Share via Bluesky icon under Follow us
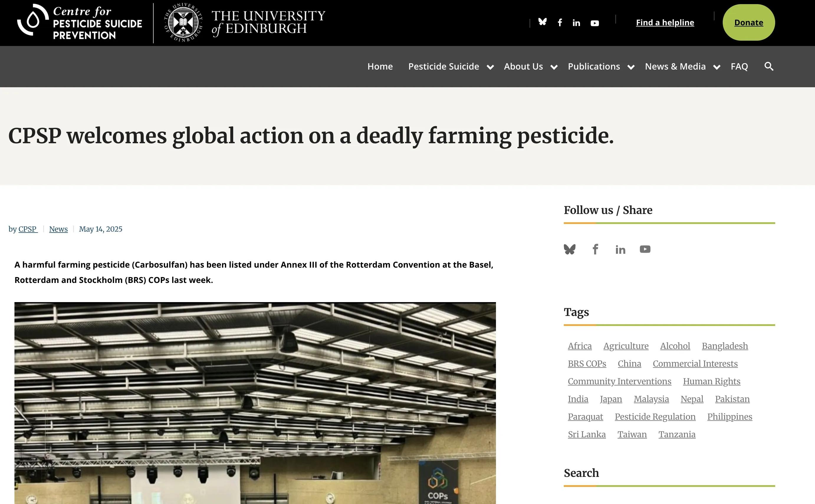Viewport: 815px width, 504px height. [x=570, y=249]
